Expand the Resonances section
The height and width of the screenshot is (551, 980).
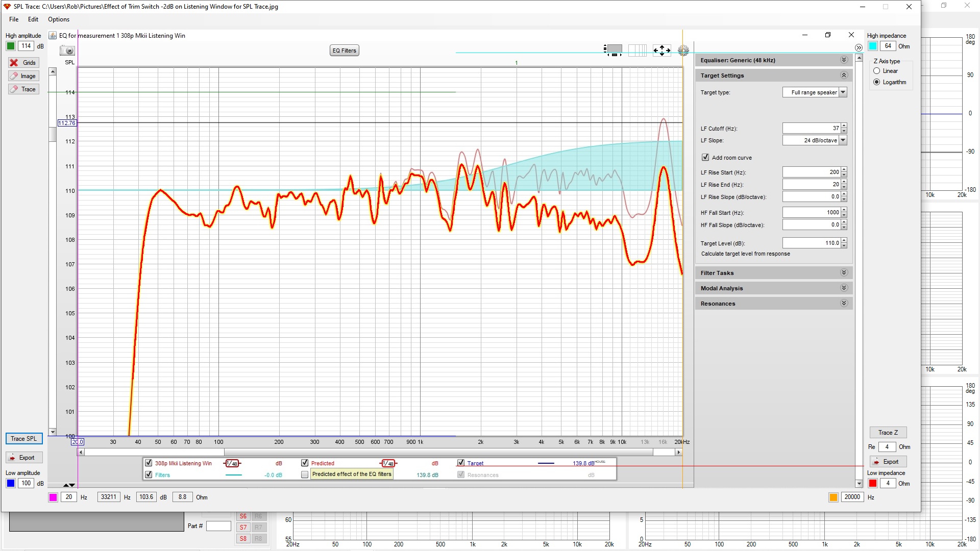(844, 303)
